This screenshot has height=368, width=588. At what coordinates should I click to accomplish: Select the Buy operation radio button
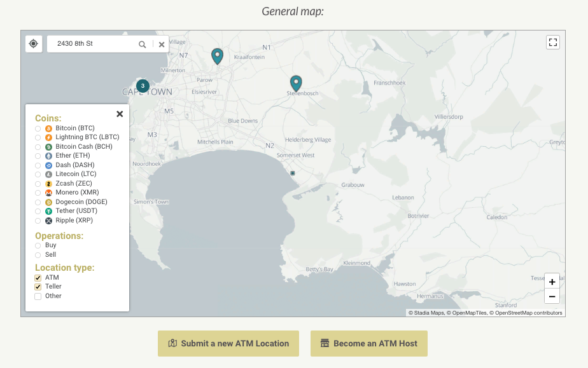tap(38, 246)
